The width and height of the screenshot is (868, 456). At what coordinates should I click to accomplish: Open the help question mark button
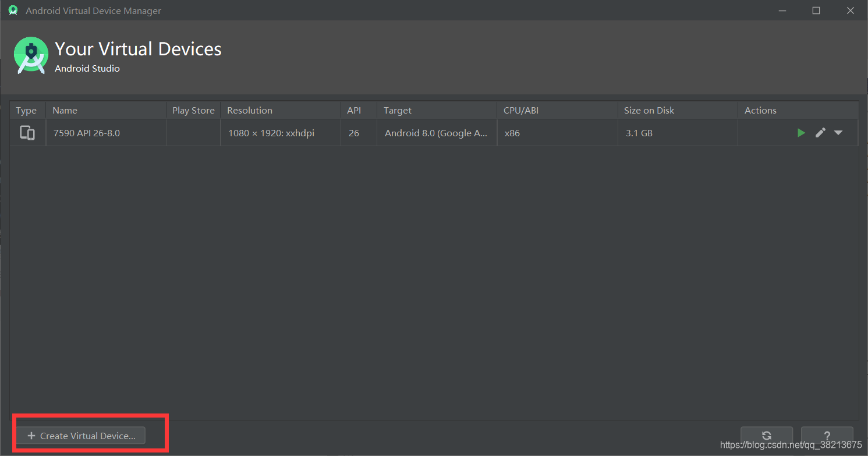827,436
